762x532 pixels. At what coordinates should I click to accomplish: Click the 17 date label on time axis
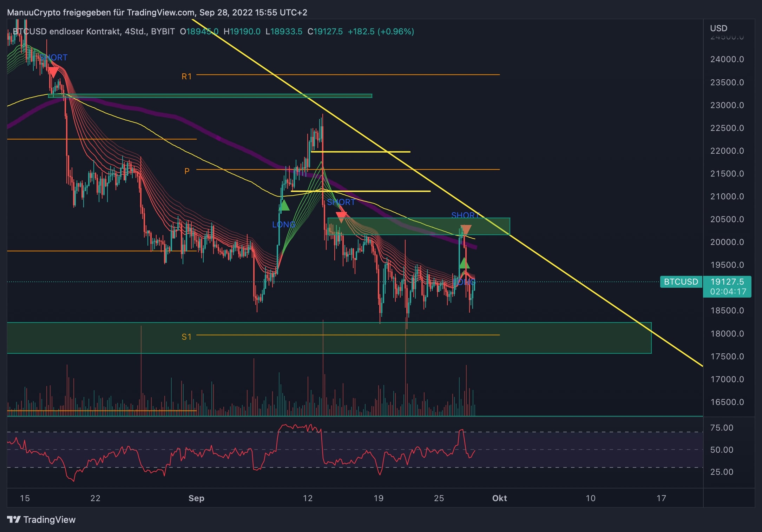click(661, 498)
